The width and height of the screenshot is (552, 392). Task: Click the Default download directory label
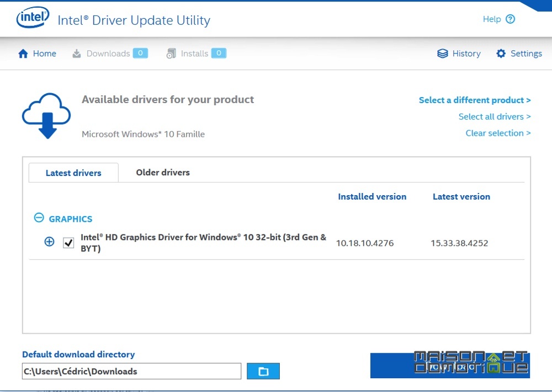[78, 355]
